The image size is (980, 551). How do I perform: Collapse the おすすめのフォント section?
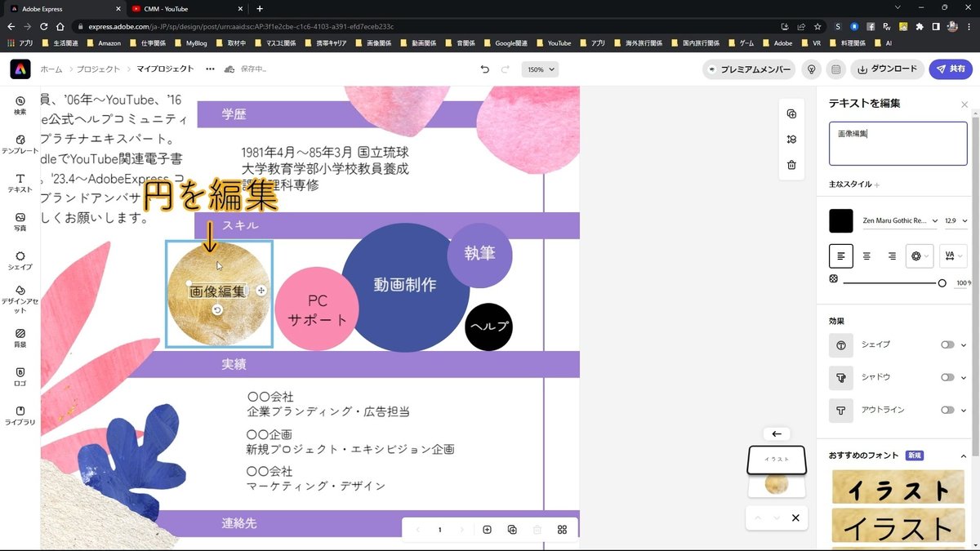point(963,455)
